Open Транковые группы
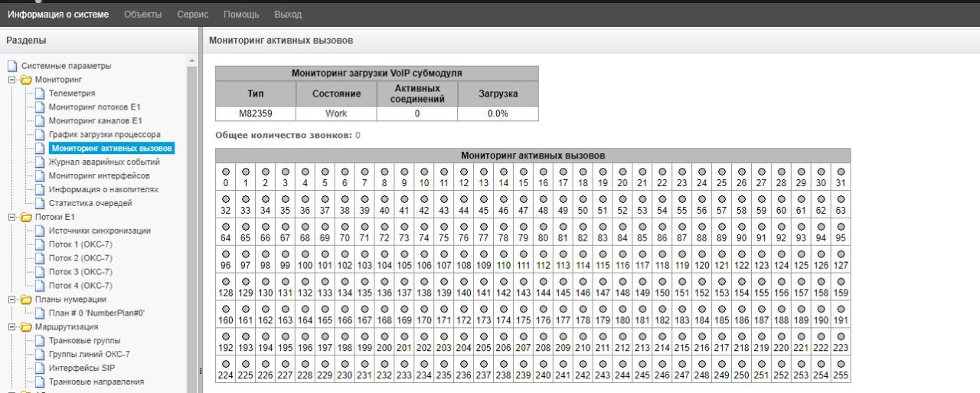 [84, 340]
